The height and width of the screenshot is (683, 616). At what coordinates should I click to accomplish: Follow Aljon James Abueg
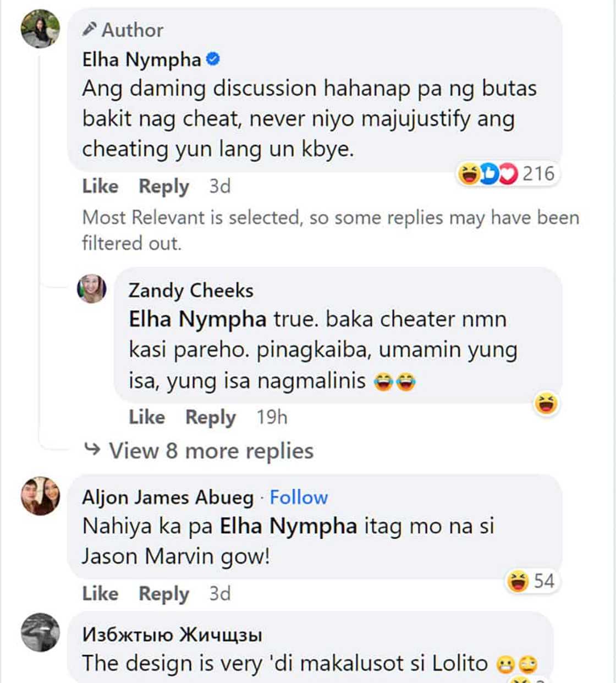[x=299, y=497]
